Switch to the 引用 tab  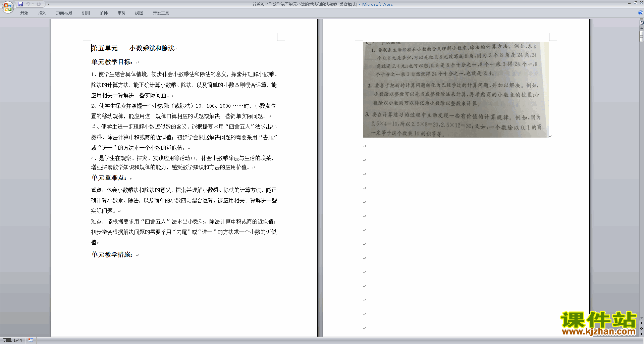pos(86,13)
